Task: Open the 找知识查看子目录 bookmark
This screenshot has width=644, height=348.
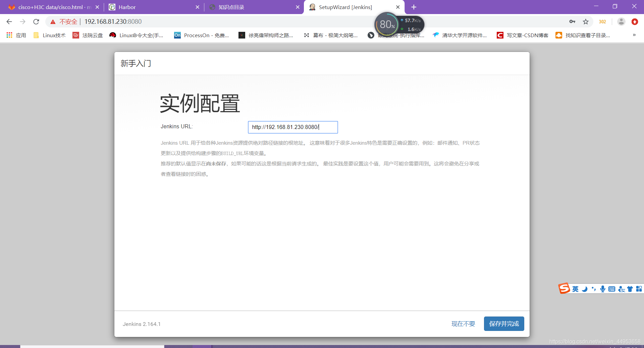Action: click(x=583, y=35)
